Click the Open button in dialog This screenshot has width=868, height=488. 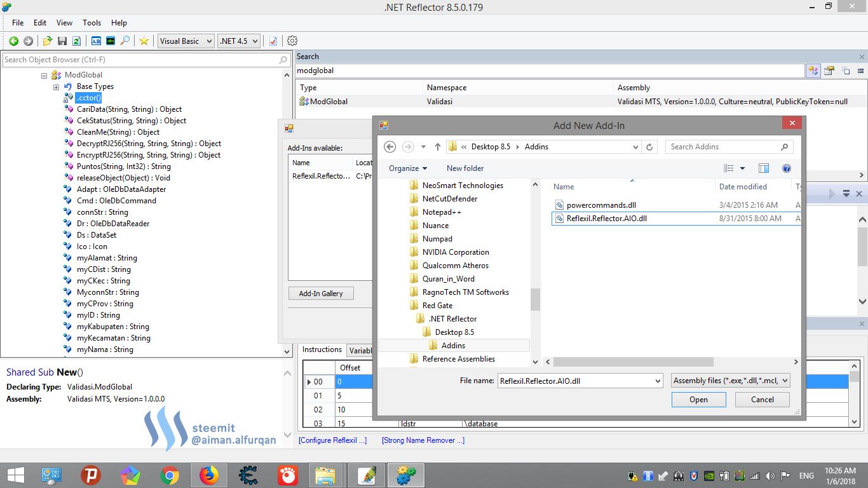[698, 400]
